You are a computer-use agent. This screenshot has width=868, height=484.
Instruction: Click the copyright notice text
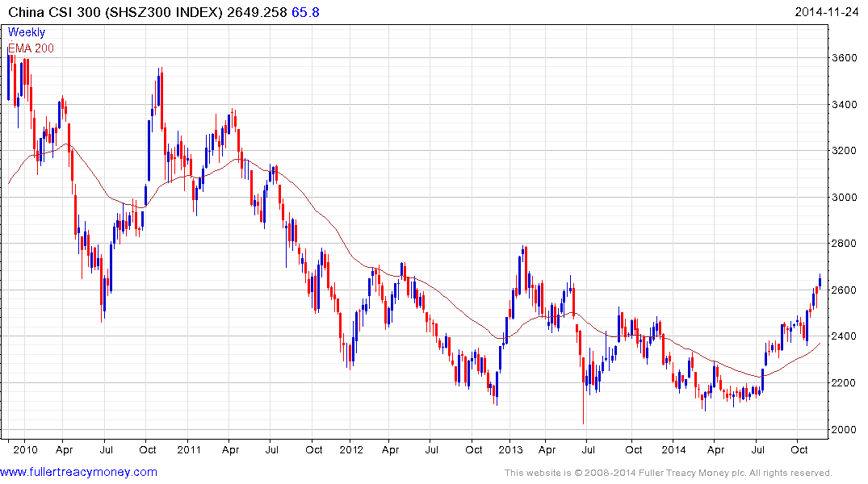point(669,473)
